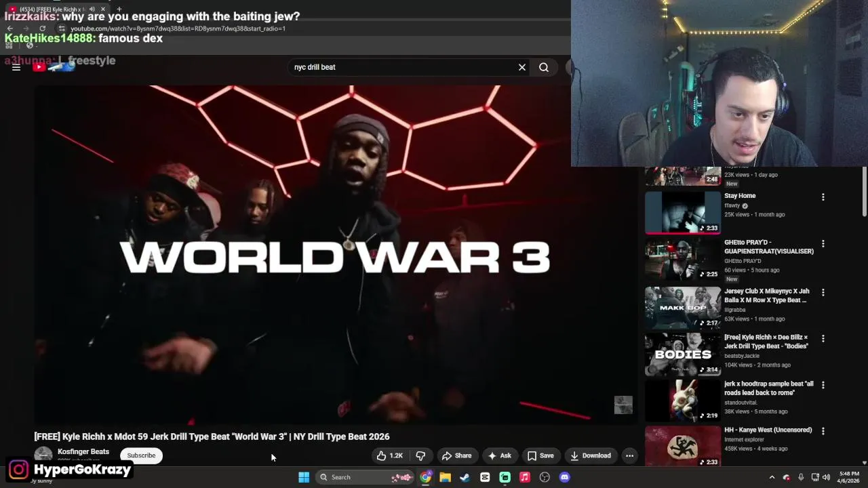Go back with the browser back arrow
The height and width of the screenshot is (488, 868).
10,28
